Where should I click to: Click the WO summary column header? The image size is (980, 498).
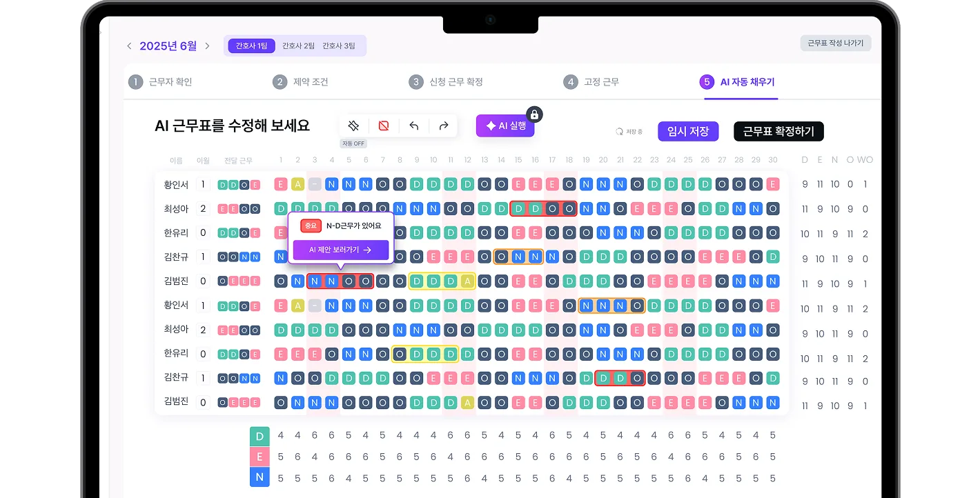click(x=865, y=160)
